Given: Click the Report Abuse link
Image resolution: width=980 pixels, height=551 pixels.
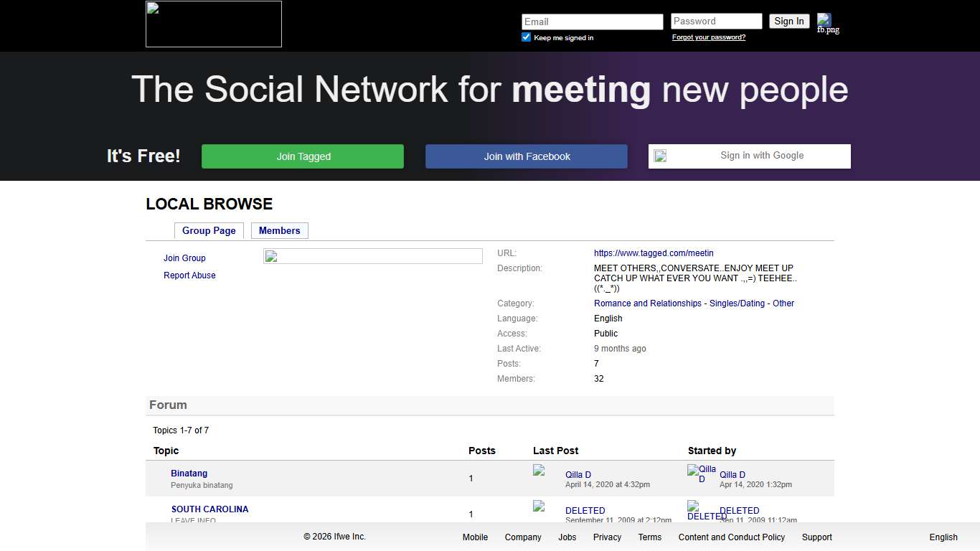Looking at the screenshot, I should tap(189, 275).
